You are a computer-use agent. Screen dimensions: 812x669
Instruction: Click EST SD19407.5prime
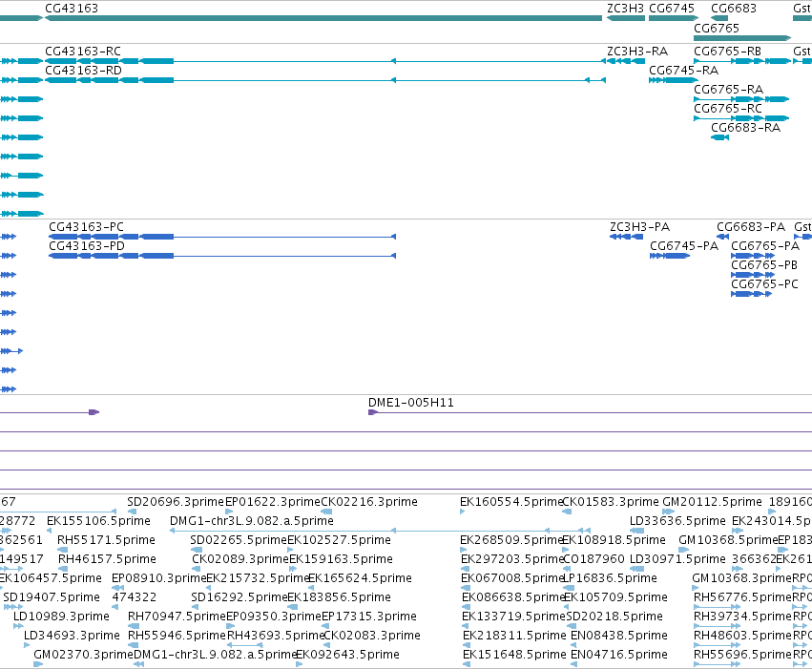(x=52, y=598)
